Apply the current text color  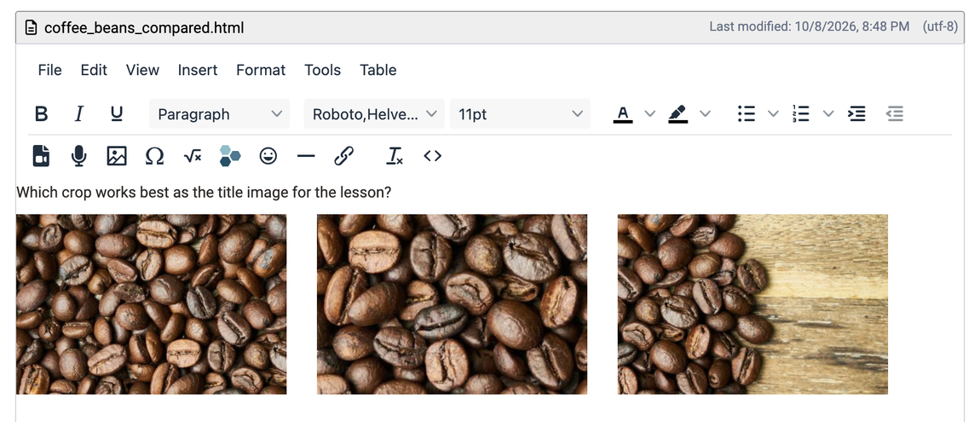[622, 113]
